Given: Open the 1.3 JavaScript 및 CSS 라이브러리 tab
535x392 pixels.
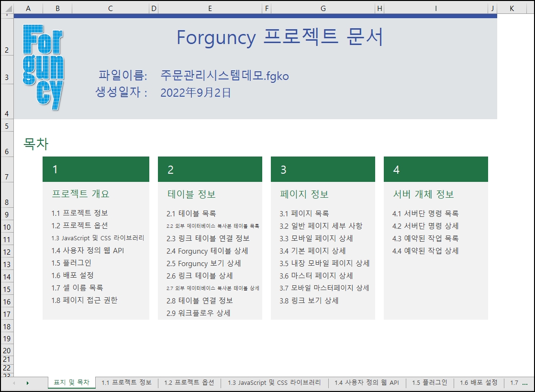Looking at the screenshot, I should tap(274, 382).
